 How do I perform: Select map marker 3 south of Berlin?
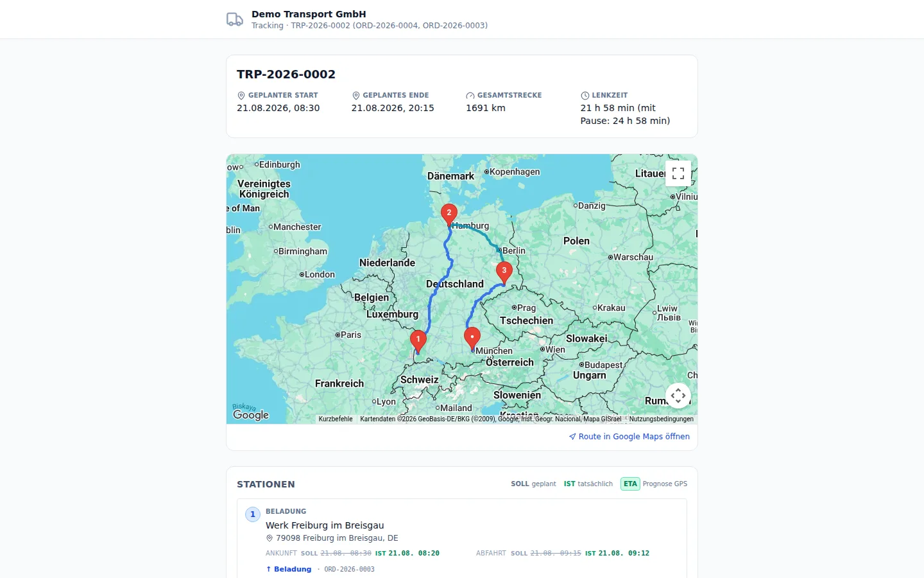tap(504, 273)
